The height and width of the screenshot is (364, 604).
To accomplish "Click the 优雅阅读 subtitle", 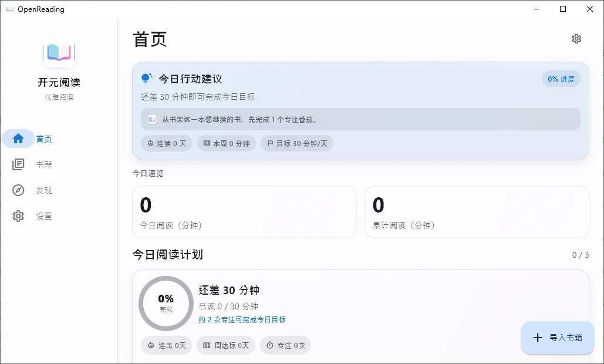I will (x=59, y=97).
